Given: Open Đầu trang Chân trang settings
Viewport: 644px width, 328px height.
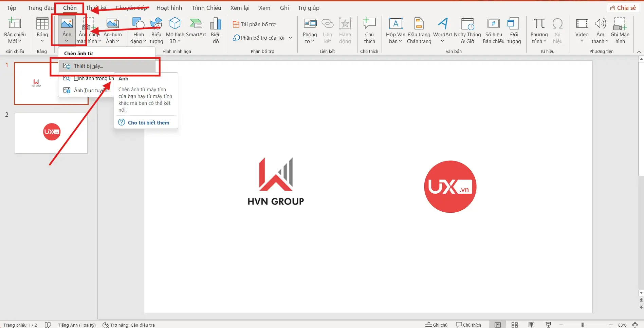Looking at the screenshot, I should coord(419,30).
